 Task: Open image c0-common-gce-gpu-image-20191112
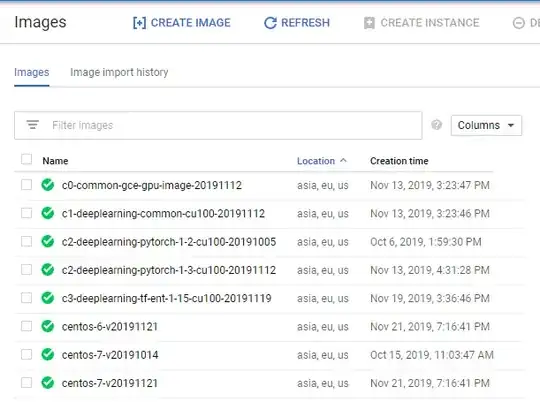click(x=152, y=185)
